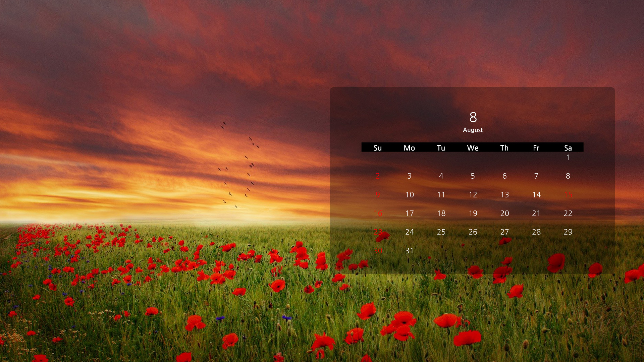Select the red Sunday date 2
This screenshot has height=362, width=644.
click(x=378, y=176)
